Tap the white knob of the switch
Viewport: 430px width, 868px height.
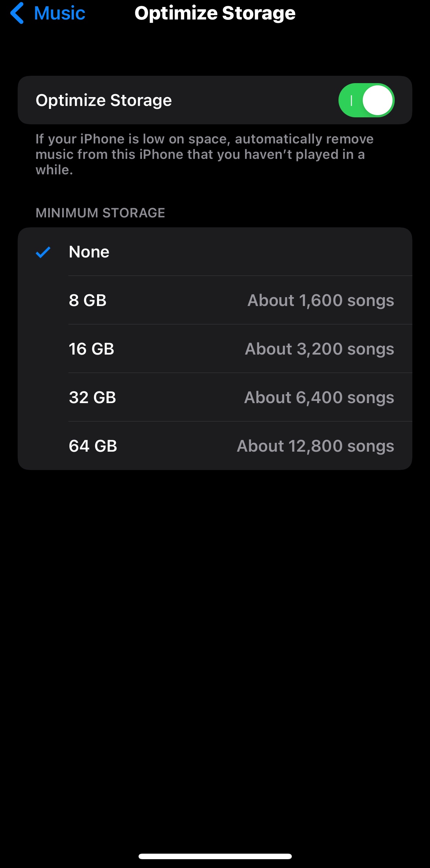point(378,100)
